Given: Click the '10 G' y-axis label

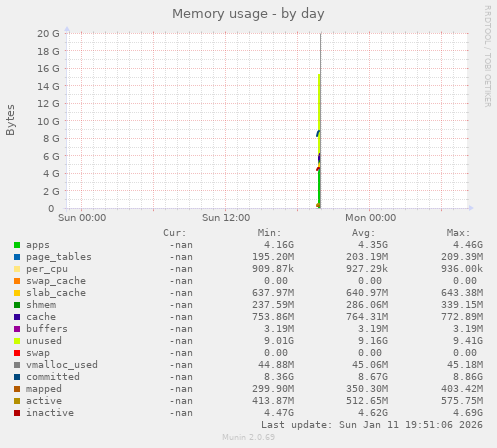Looking at the screenshot, I should pyautogui.click(x=48, y=121).
